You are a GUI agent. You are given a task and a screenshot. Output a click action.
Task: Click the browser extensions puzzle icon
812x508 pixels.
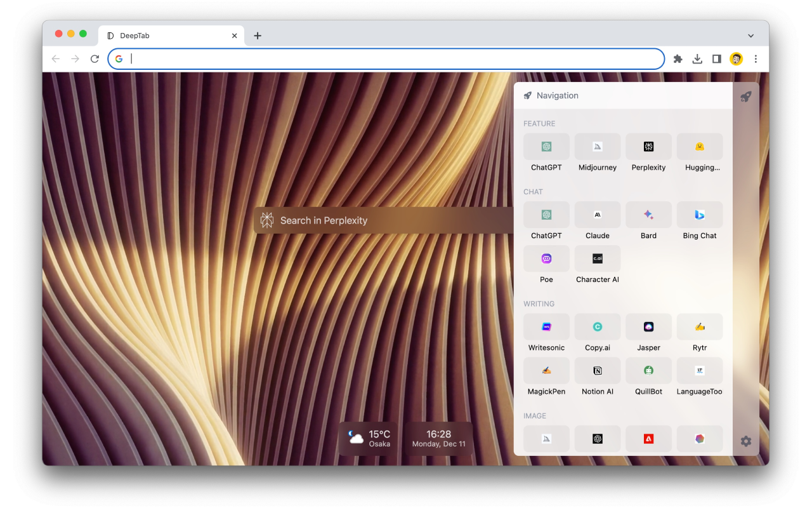point(678,58)
